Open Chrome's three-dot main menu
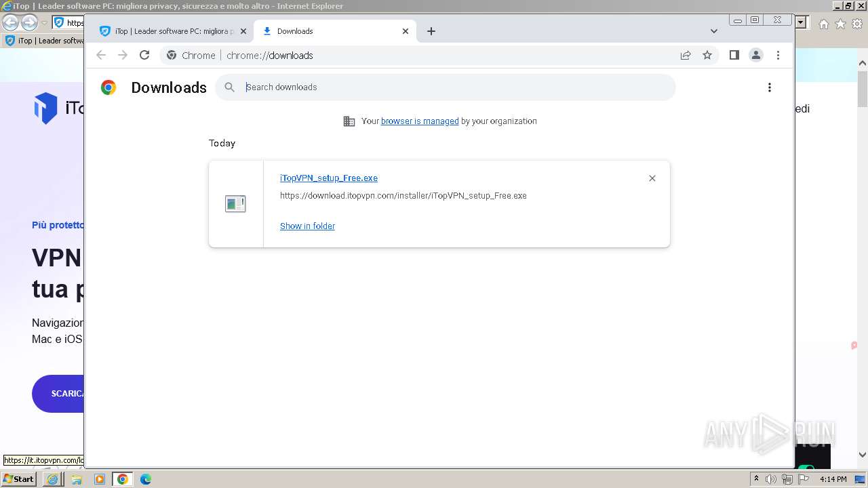 (778, 56)
